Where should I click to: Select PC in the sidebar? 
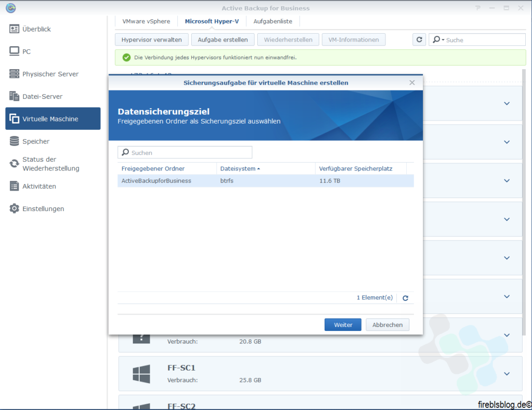[53, 51]
